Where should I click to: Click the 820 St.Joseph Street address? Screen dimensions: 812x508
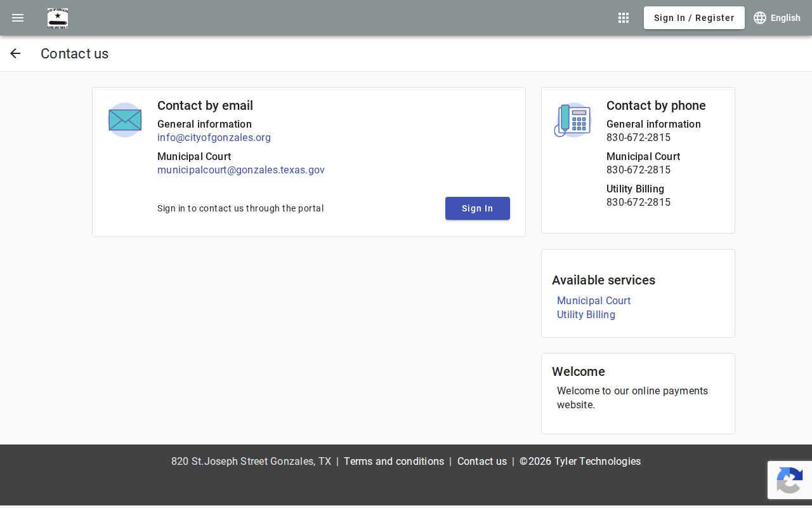(251, 462)
